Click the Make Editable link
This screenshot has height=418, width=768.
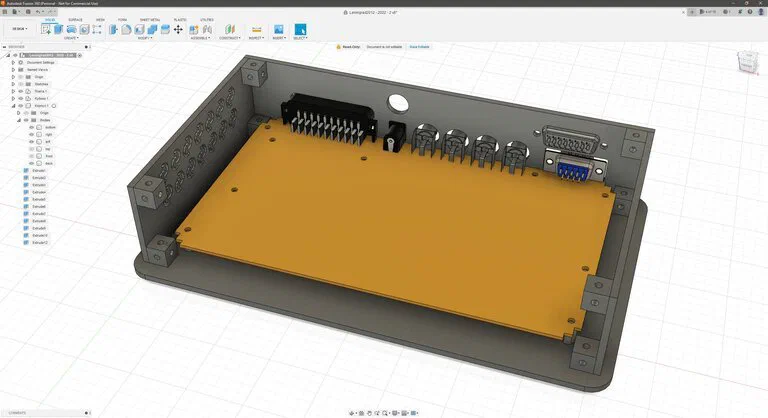pos(419,47)
